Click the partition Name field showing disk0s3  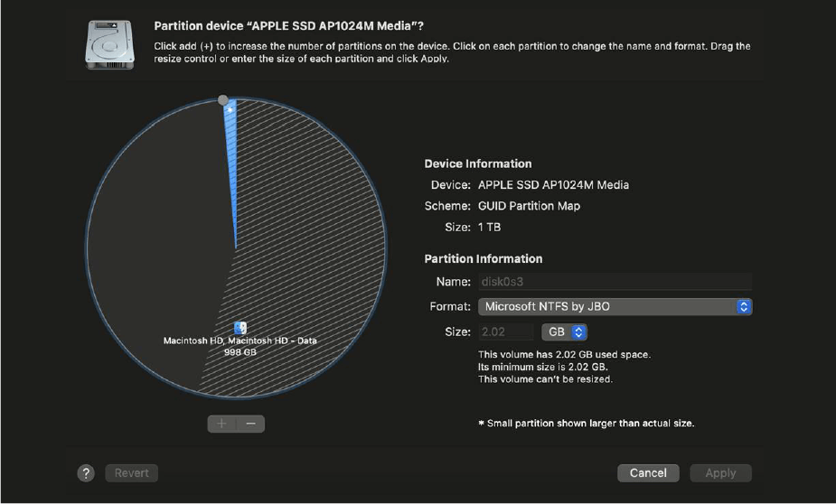615,282
